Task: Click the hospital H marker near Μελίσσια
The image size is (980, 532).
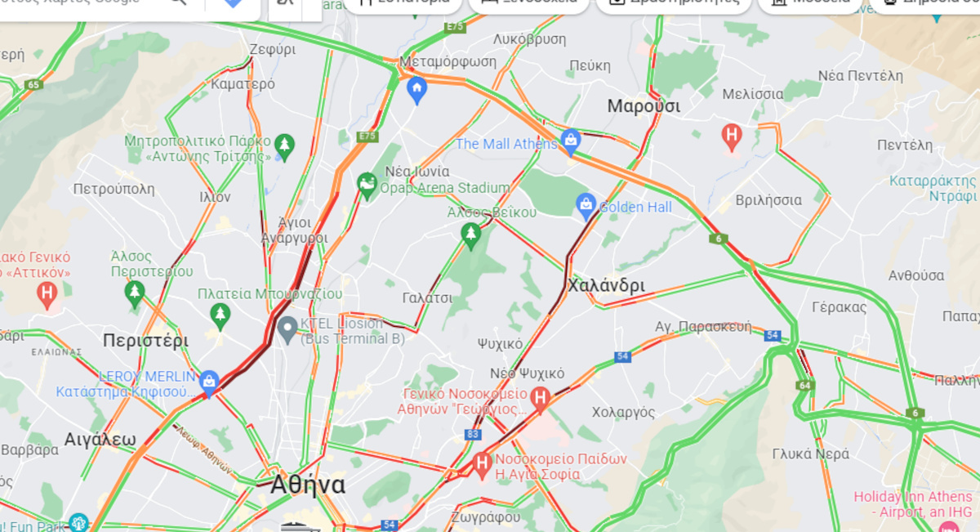Action: (733, 136)
